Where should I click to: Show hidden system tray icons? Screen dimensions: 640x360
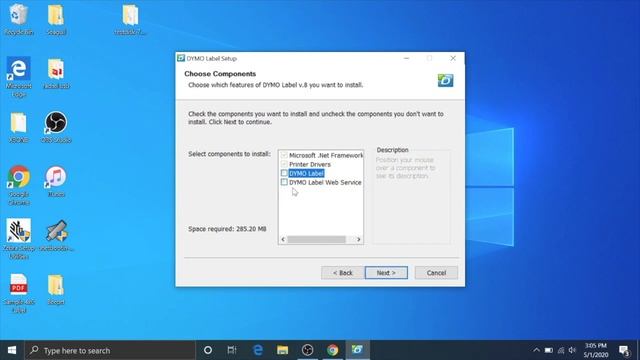pos(536,350)
